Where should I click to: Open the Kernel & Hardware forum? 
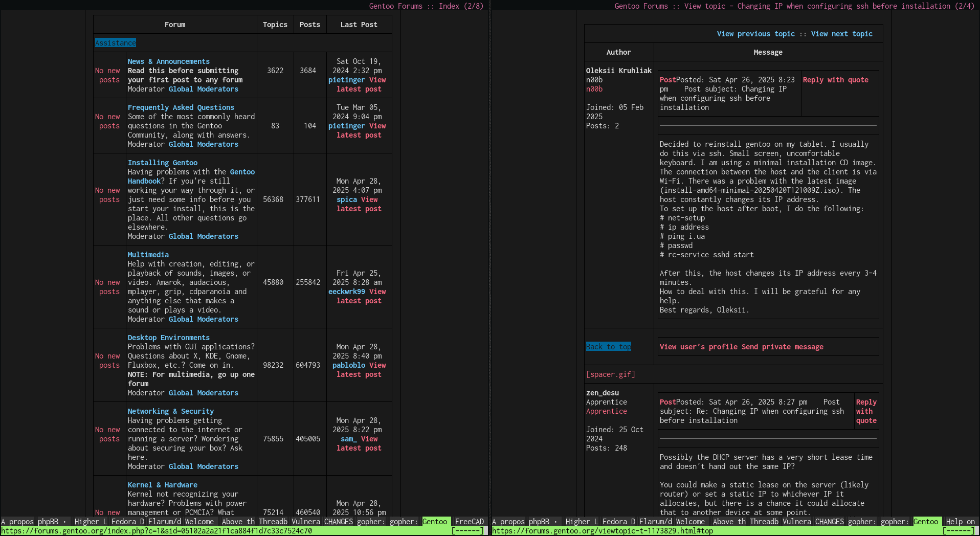coord(162,485)
